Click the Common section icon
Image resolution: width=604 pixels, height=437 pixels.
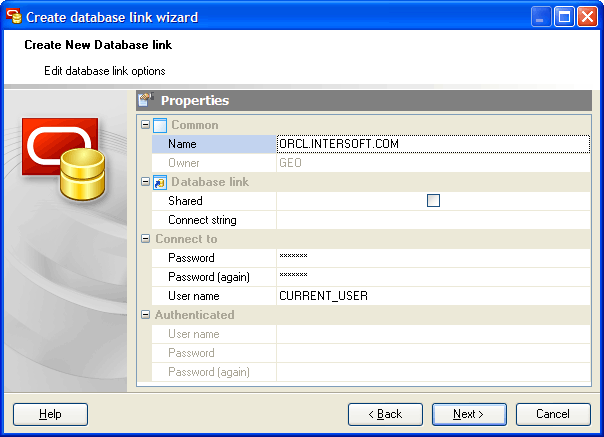point(160,125)
